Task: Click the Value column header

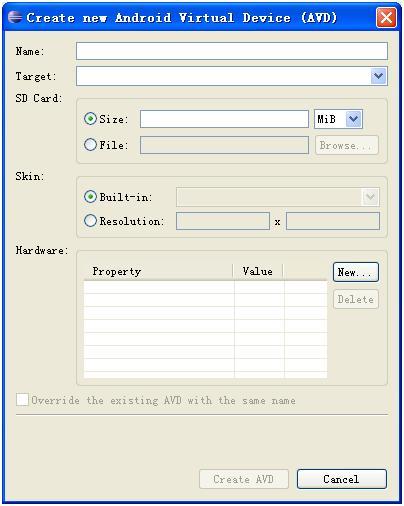Action: (258, 271)
